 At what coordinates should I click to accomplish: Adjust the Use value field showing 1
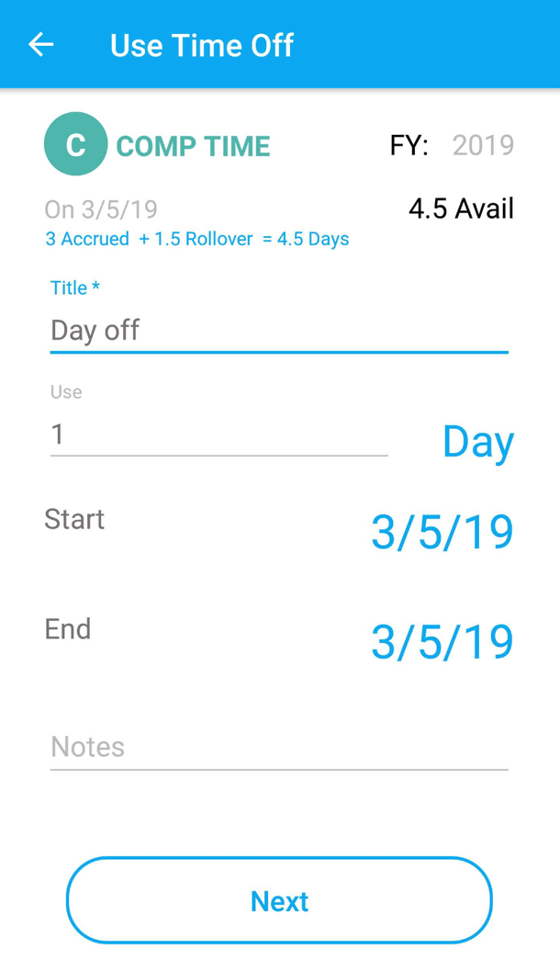click(x=218, y=434)
